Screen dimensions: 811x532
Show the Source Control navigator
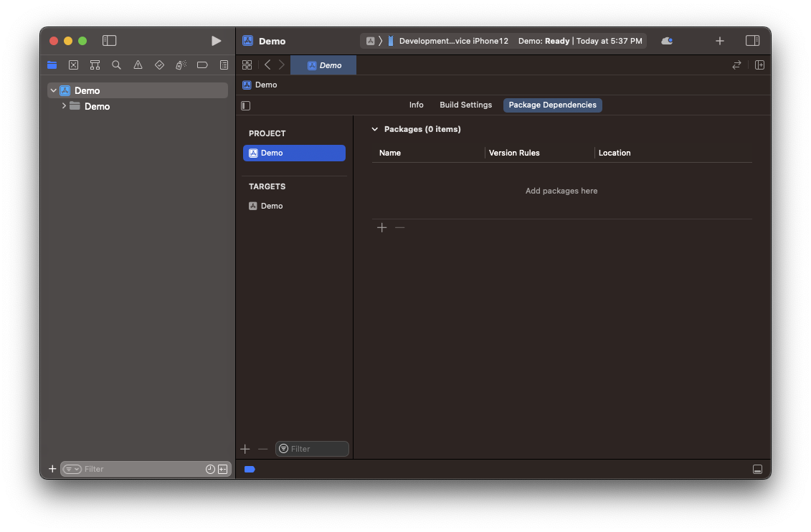(73, 65)
